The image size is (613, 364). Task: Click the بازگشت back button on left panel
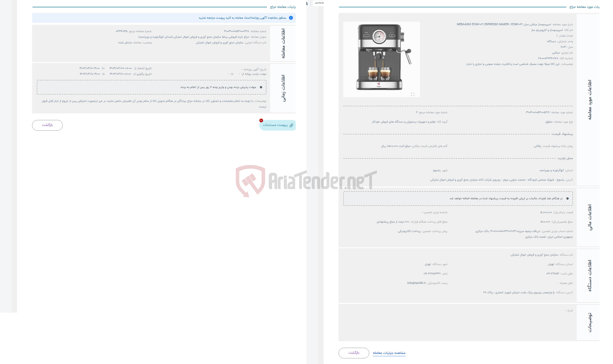point(47,125)
